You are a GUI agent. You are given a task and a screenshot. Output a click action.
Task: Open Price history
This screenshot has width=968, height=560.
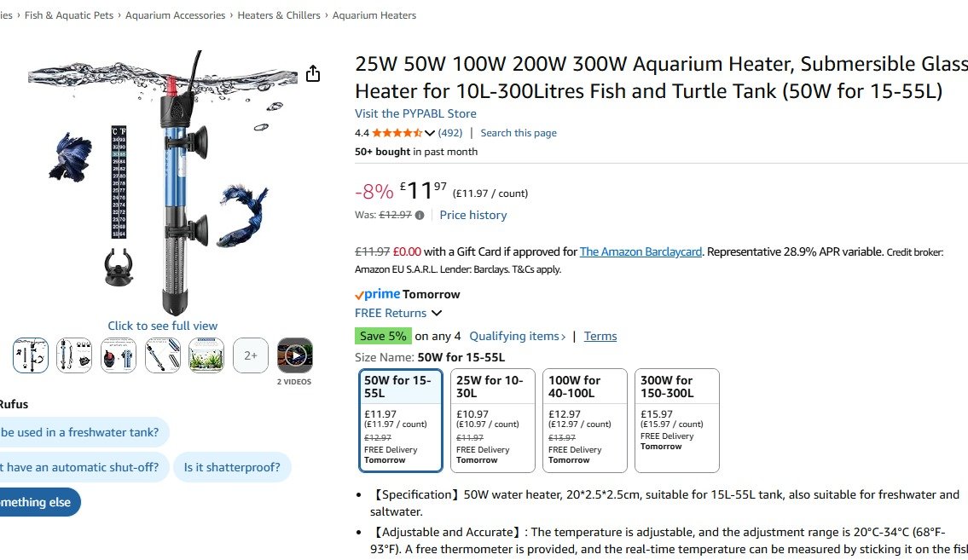pyautogui.click(x=473, y=216)
